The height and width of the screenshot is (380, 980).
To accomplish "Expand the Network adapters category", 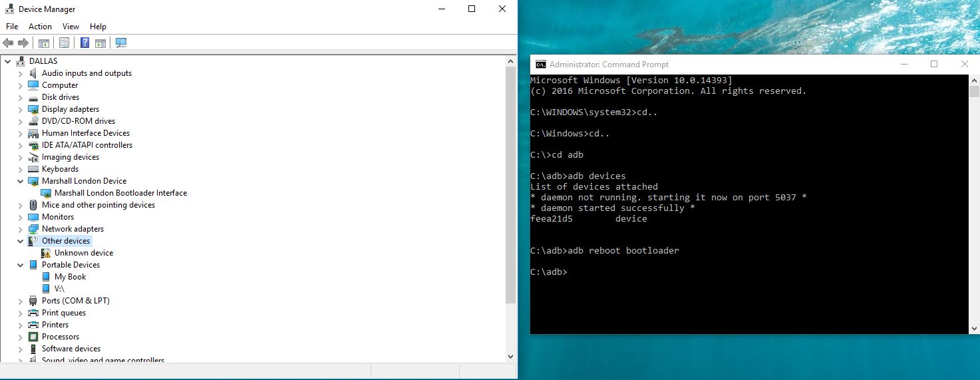I will [x=21, y=229].
